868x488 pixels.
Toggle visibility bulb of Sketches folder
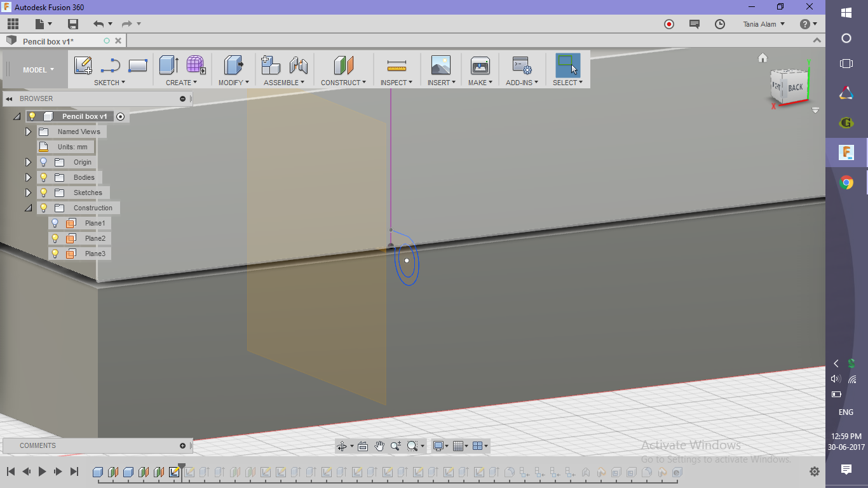[x=44, y=193]
